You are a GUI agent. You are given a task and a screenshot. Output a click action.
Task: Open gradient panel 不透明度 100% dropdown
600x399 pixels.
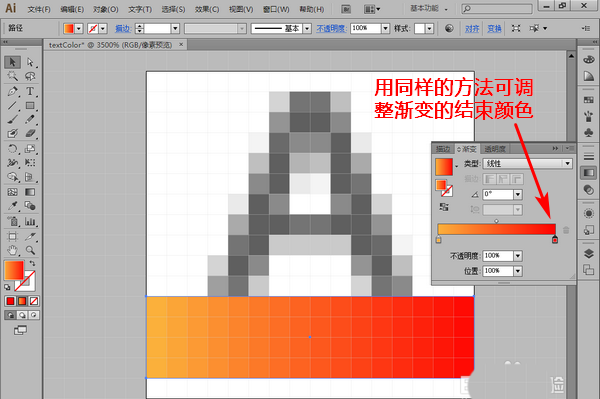[x=518, y=256]
